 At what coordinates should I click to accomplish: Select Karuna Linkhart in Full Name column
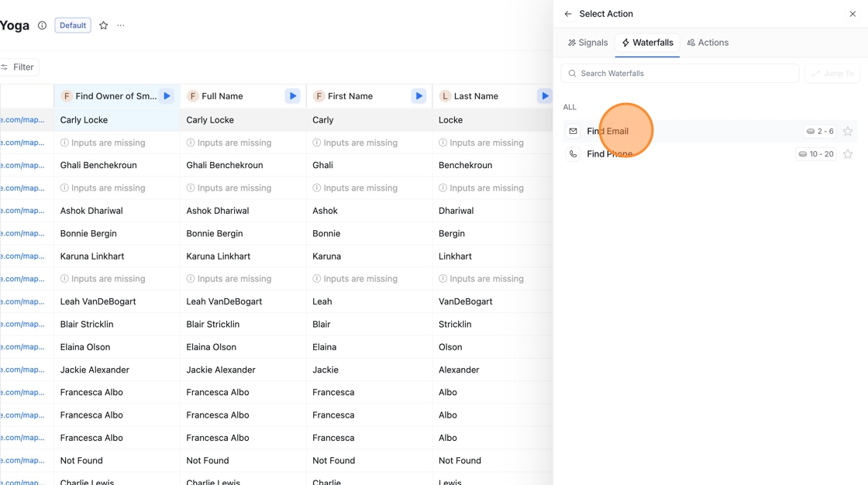tap(243, 256)
